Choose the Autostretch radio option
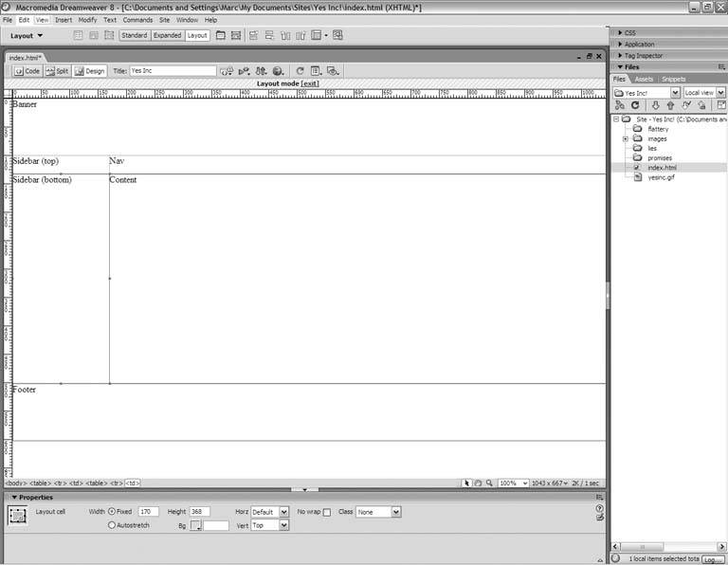 (x=112, y=524)
